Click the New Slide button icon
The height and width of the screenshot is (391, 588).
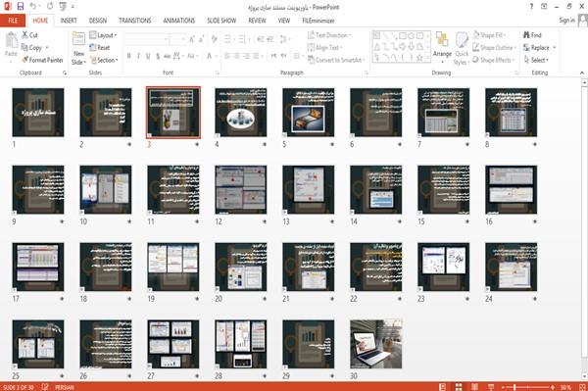[x=78, y=39]
